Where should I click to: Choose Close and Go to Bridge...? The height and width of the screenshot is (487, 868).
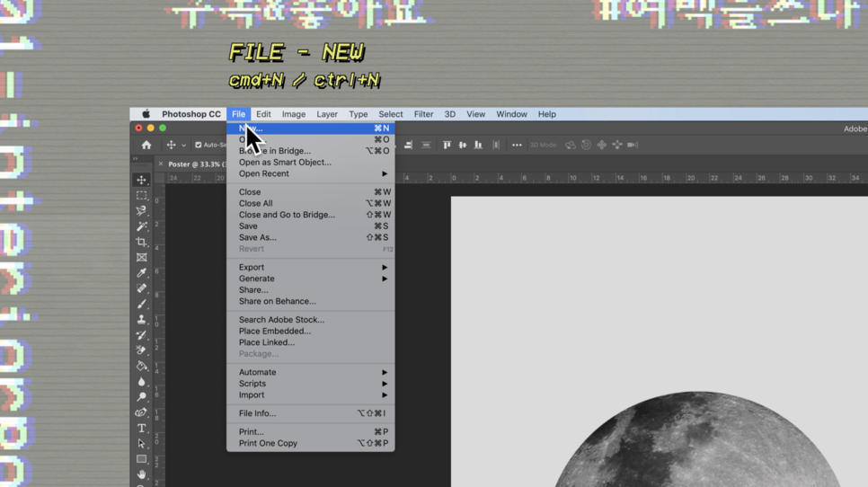(x=311, y=215)
